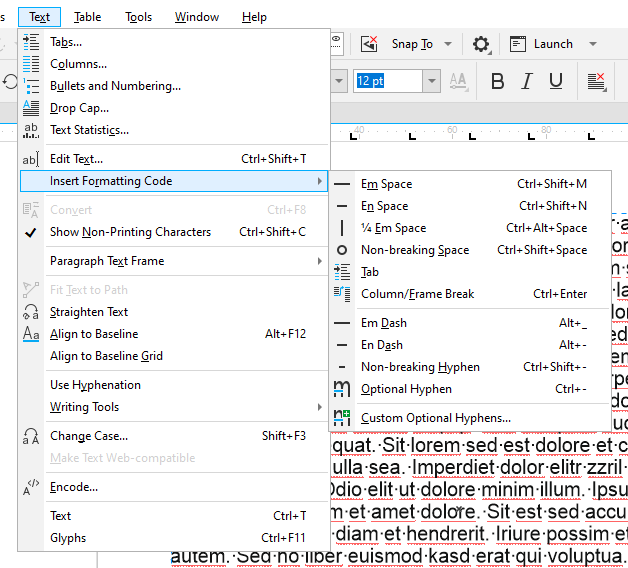Viewport: 628px width, 568px height.
Task: Toggle Use Hyphenation option
Action: pyautogui.click(x=95, y=385)
